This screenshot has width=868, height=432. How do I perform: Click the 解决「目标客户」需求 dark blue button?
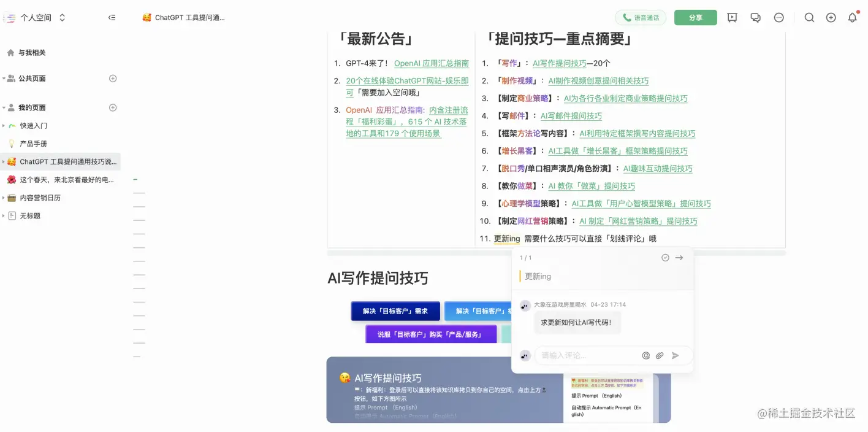tap(395, 311)
